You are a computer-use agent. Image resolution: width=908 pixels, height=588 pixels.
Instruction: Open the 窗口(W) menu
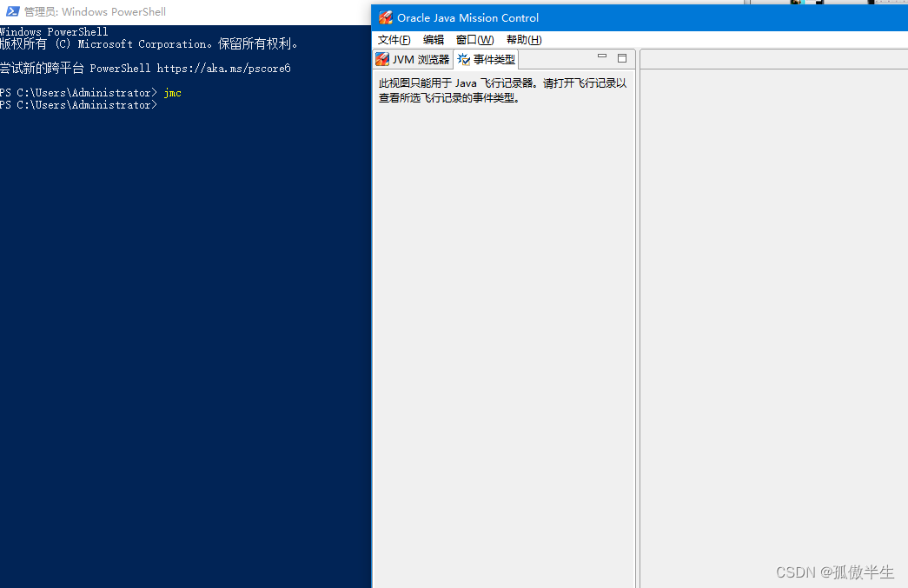pos(474,40)
